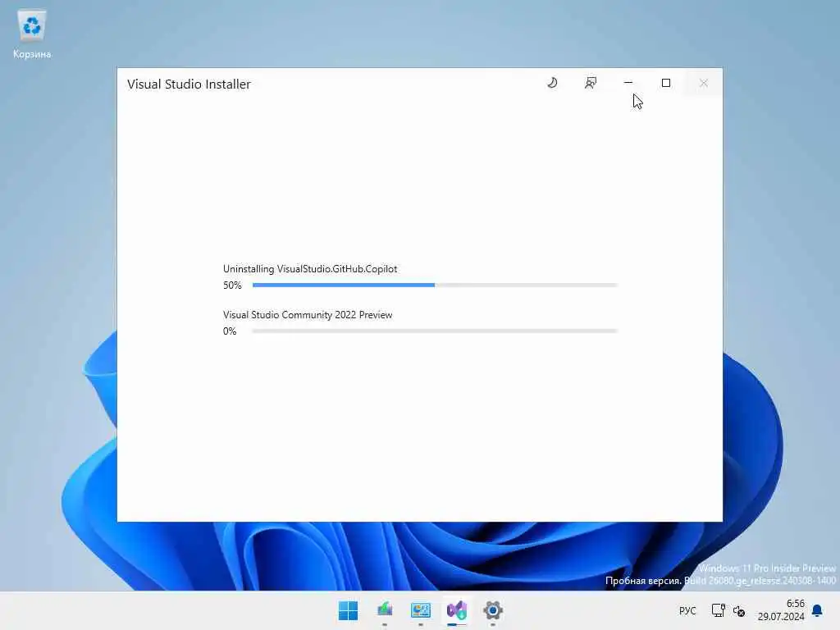Open the send feedback icon
This screenshot has height=630, width=840.
[591, 83]
